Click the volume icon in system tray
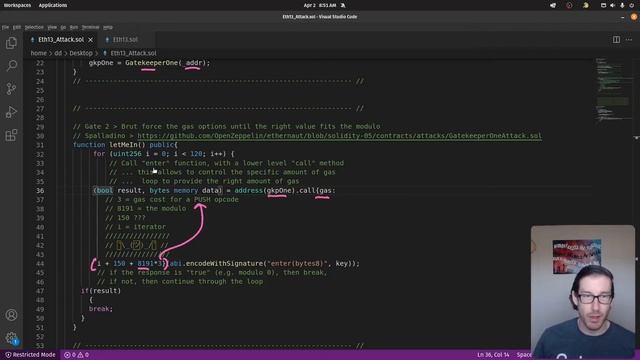 pyautogui.click(x=612, y=5)
